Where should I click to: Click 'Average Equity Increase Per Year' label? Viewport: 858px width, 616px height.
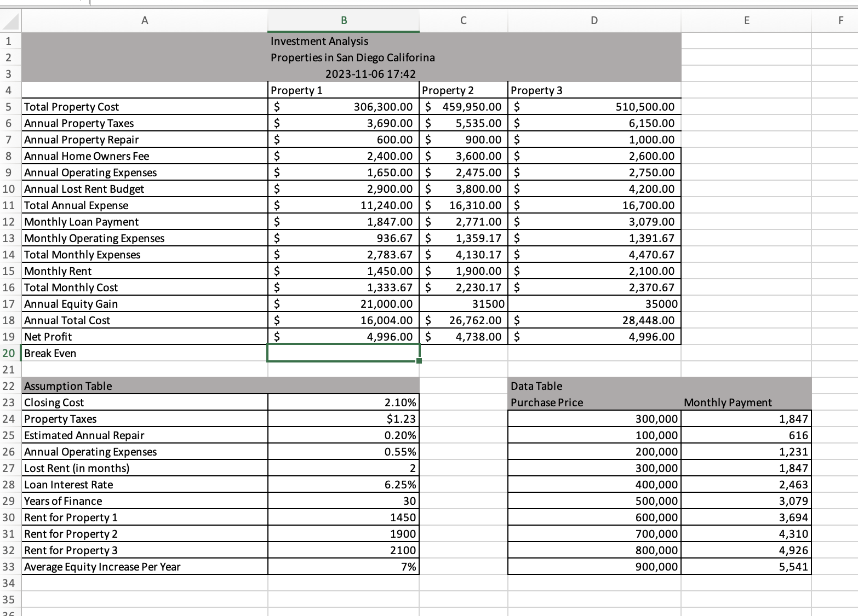(102, 567)
